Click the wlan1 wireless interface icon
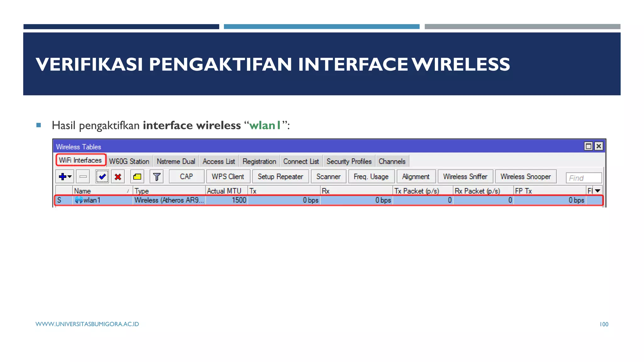Viewport: 644px width, 362px height. tap(79, 200)
